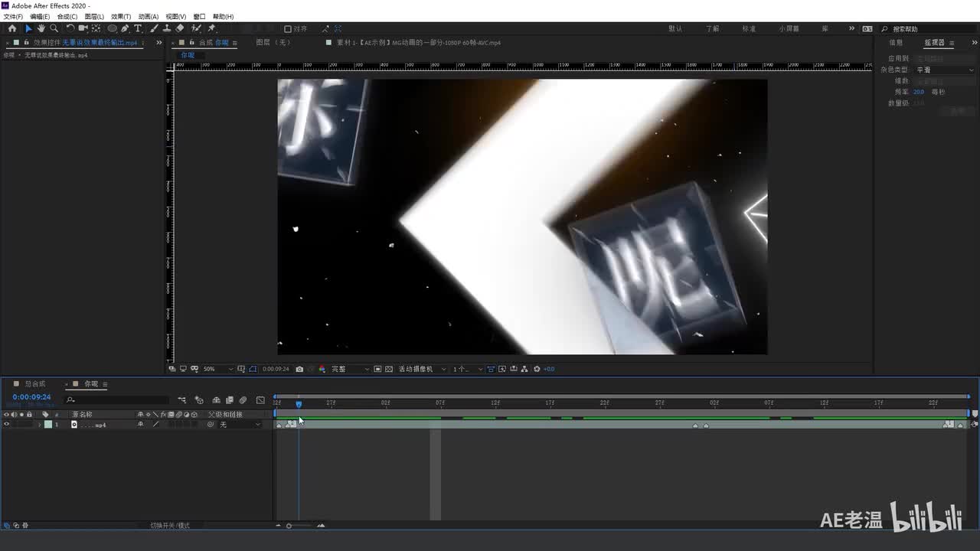Viewport: 980px width, 551px height.
Task: Select the Horizontal Type tool
Action: point(138,28)
